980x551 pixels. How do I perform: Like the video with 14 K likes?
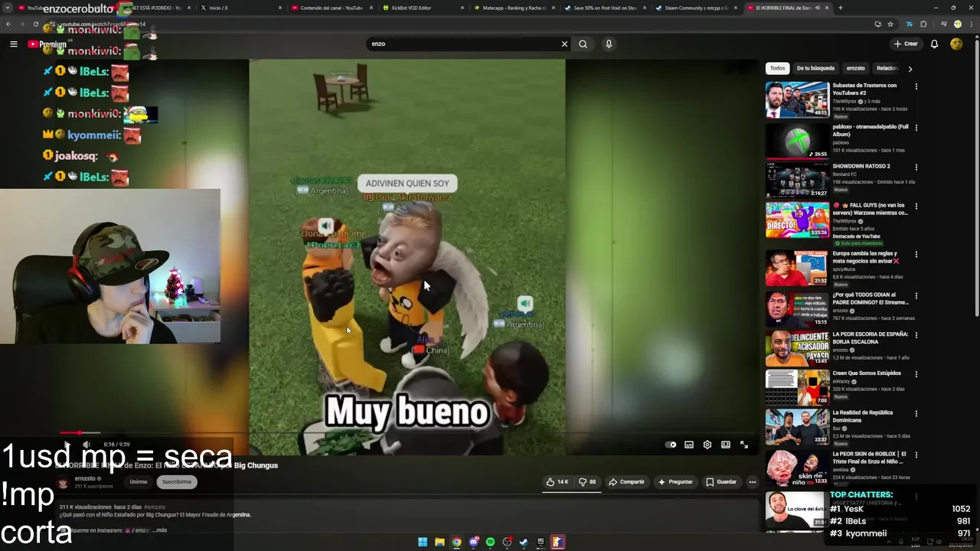pyautogui.click(x=557, y=482)
